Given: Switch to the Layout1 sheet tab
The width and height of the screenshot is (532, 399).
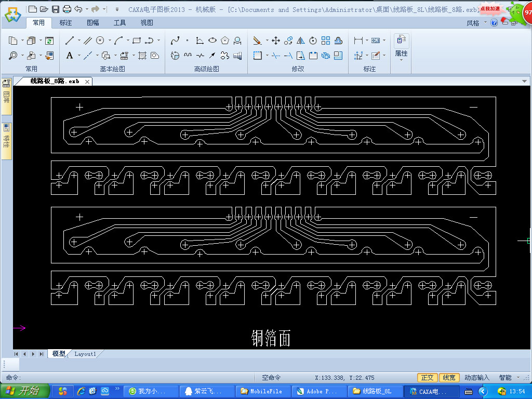Looking at the screenshot, I should (85, 354).
